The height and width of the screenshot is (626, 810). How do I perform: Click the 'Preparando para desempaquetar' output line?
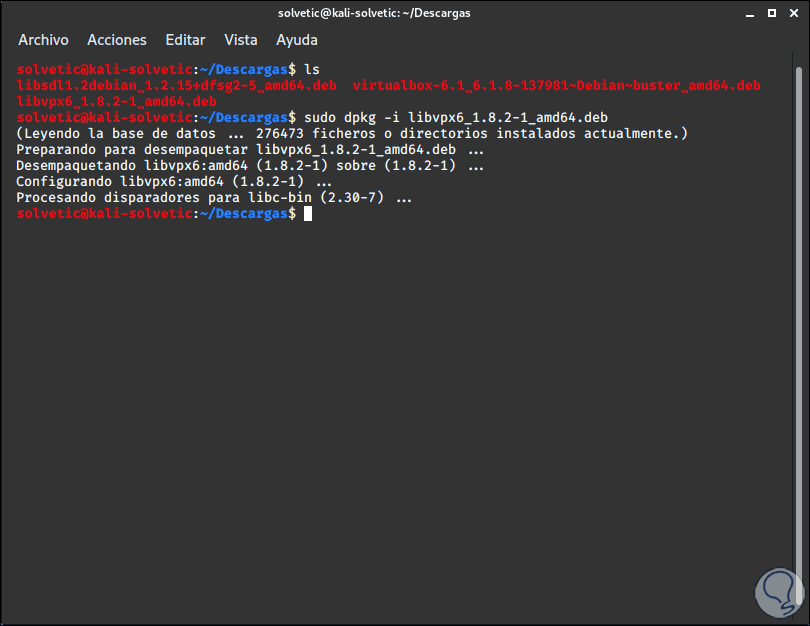[x=250, y=149]
